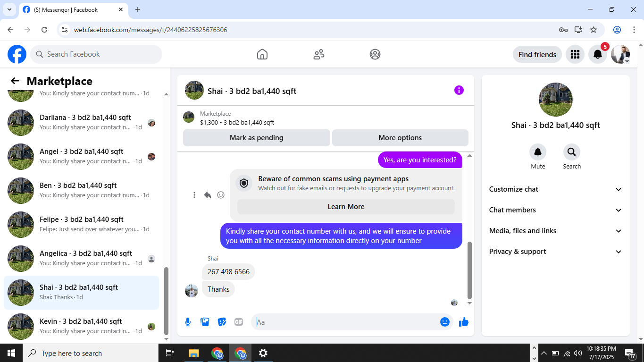
Task: Open the Facebook logo home link
Action: click(17, 54)
